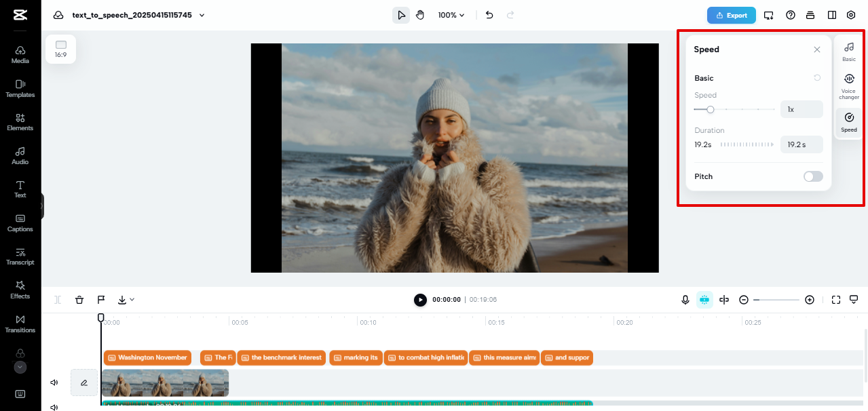Toggle the panel layout icon

[x=832, y=15]
